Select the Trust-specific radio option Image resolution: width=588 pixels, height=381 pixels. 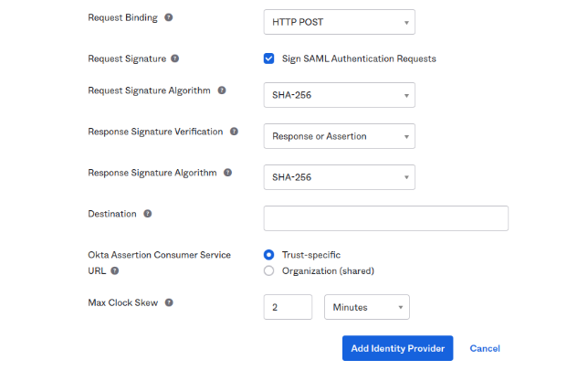(x=269, y=255)
